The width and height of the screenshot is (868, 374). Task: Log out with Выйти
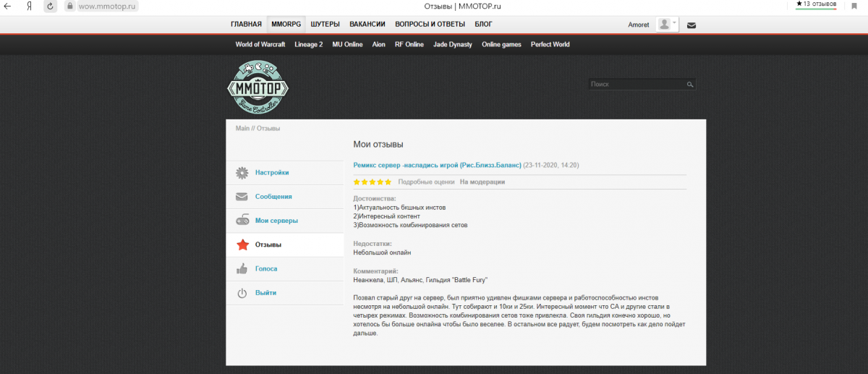pos(265,292)
